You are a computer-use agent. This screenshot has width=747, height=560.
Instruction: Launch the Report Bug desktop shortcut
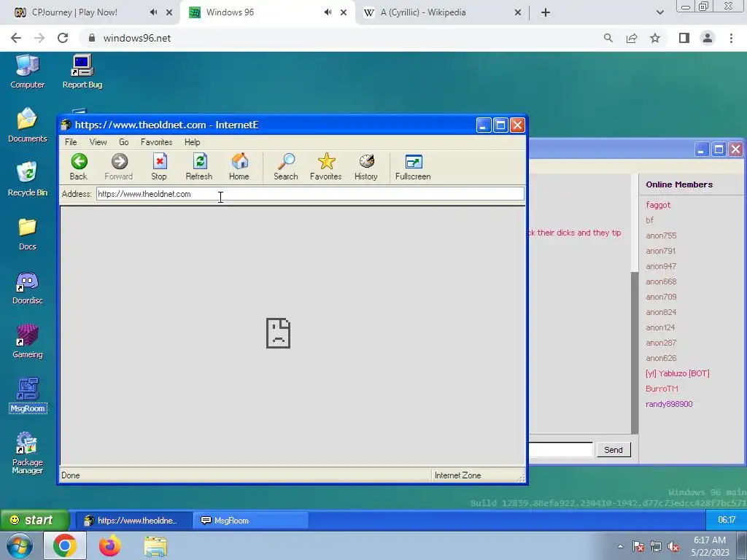(82, 72)
